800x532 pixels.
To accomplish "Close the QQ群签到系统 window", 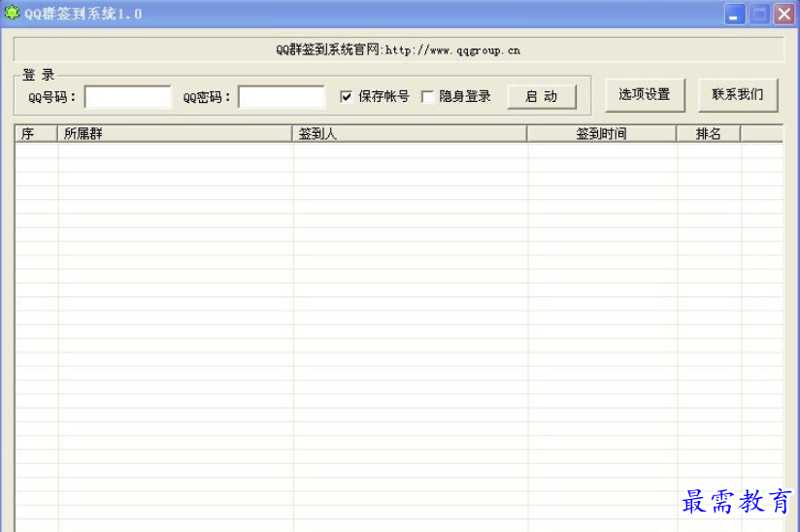I will point(784,14).
